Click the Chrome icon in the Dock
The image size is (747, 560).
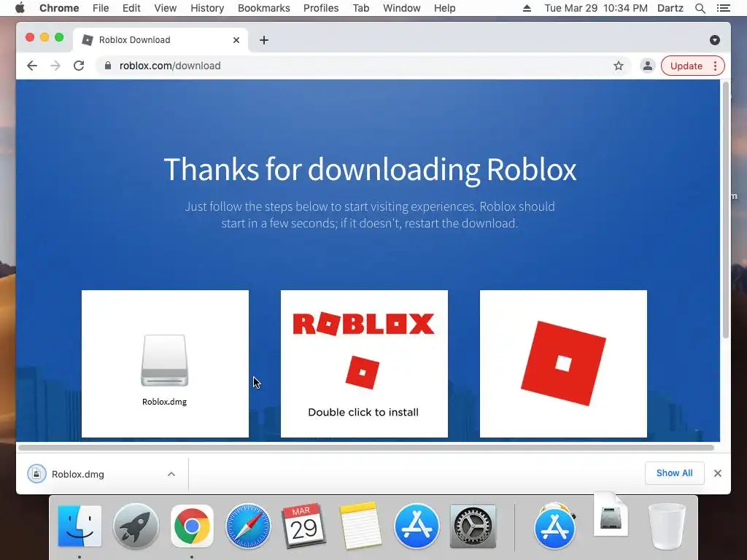pos(192,526)
